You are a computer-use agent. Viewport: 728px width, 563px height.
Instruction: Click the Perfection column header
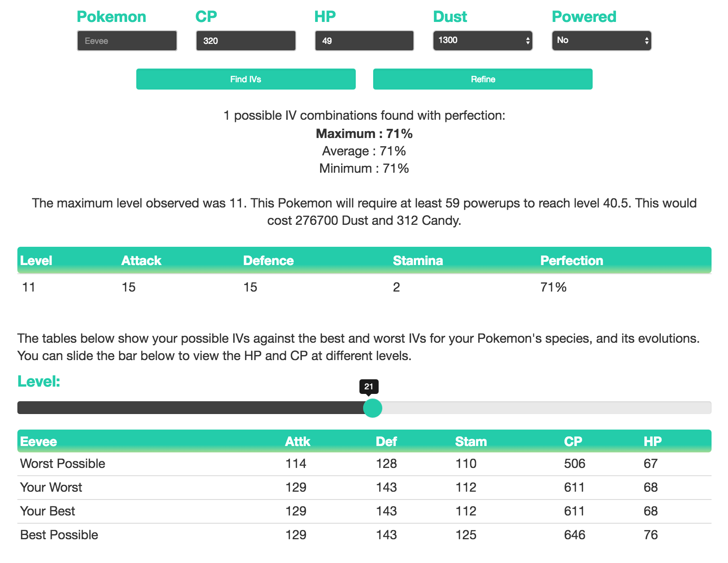(x=572, y=260)
